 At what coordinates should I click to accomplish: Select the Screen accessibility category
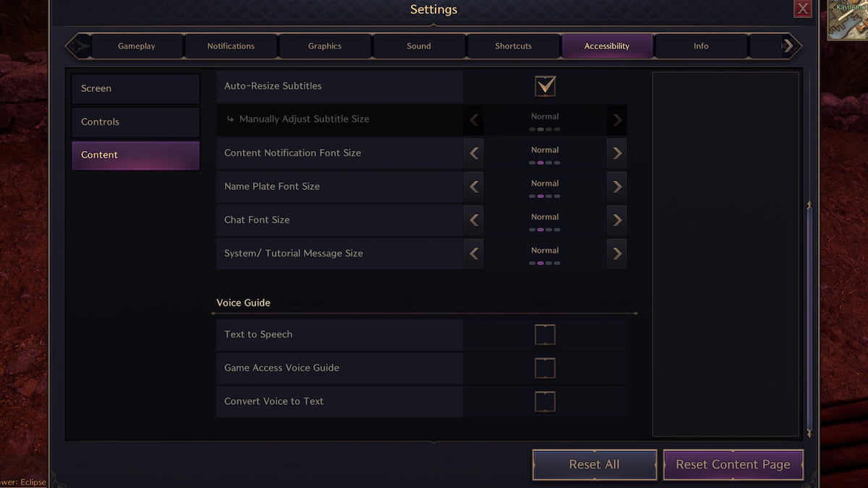135,88
